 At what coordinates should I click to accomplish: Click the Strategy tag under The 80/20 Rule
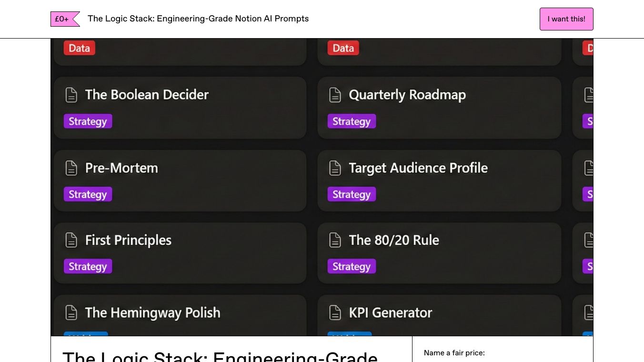tap(352, 266)
